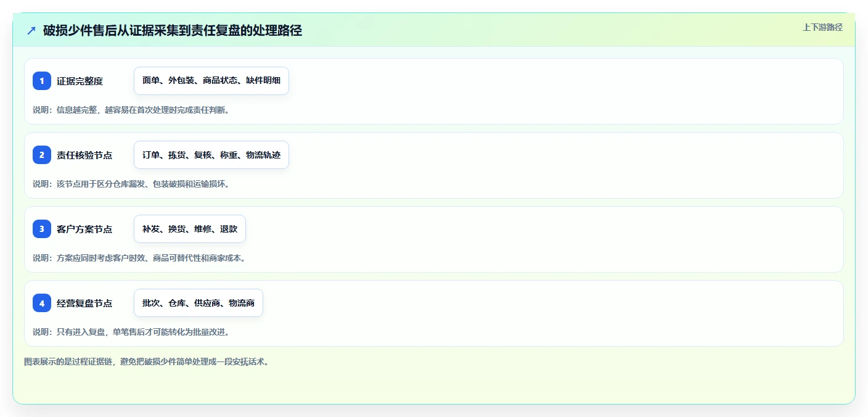Click the 证据完整度 step label
The width and height of the screenshot is (868, 417).
(80, 81)
